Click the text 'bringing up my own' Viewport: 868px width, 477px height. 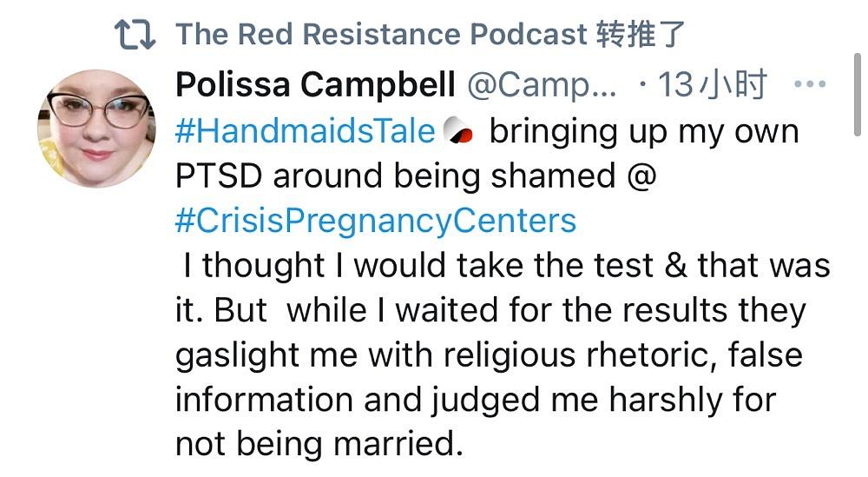[x=643, y=131]
